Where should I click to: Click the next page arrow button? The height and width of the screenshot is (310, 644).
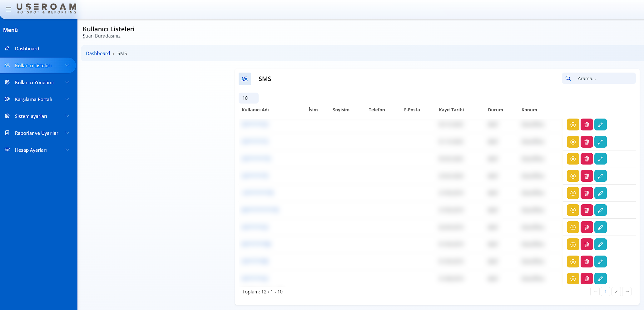(x=627, y=292)
